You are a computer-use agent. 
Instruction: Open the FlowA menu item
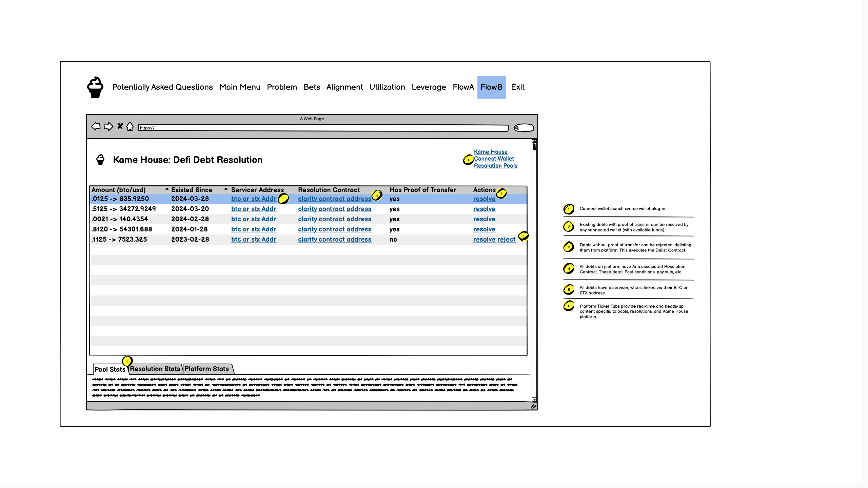pyautogui.click(x=463, y=87)
